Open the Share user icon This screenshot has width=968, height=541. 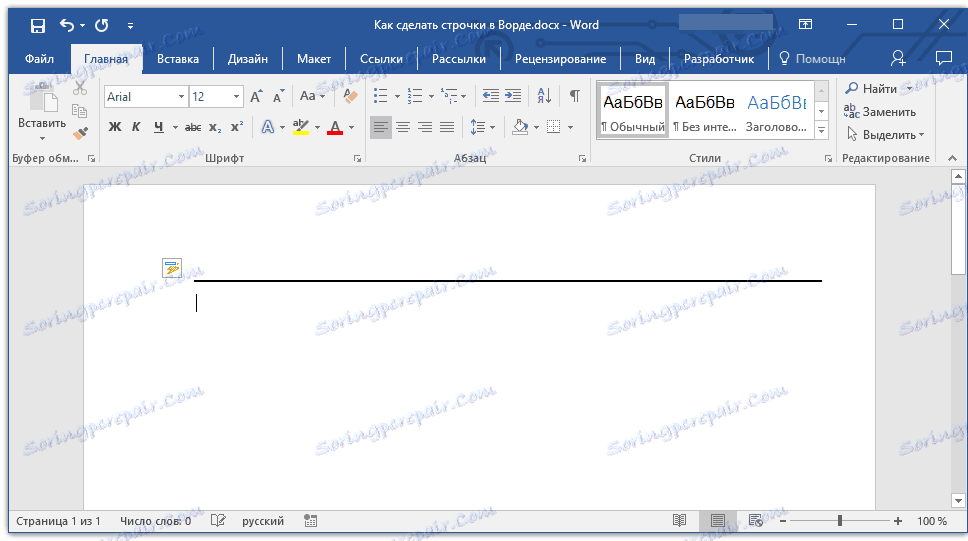click(x=898, y=58)
